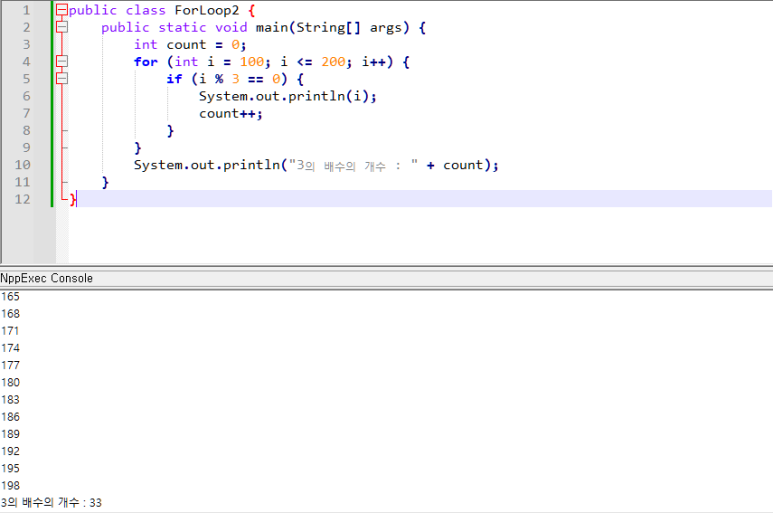Click the '3의 배수의 개수 : 33' result line
Image resolution: width=773 pixels, height=513 pixels.
[x=51, y=503]
